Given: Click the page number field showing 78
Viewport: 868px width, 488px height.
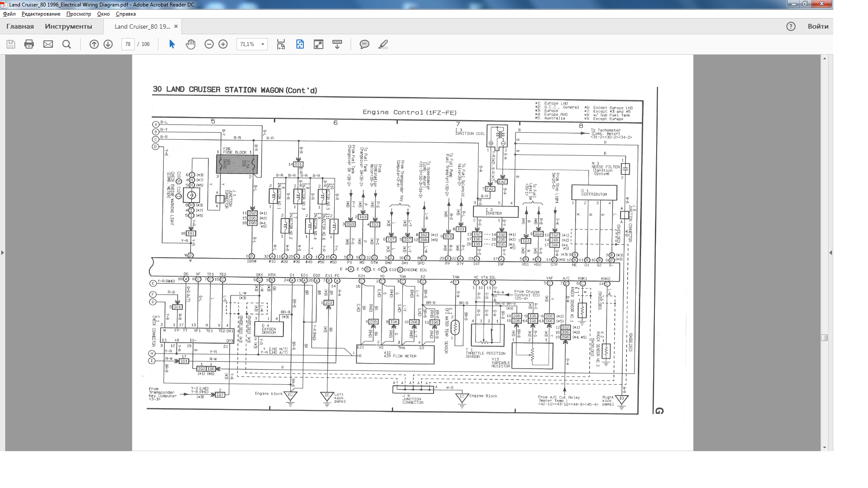Looking at the screenshot, I should 128,44.
